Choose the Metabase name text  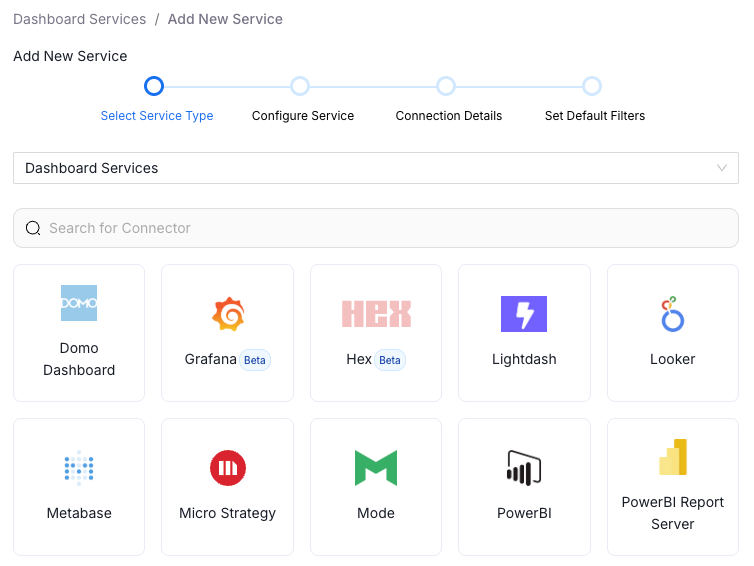(79, 513)
